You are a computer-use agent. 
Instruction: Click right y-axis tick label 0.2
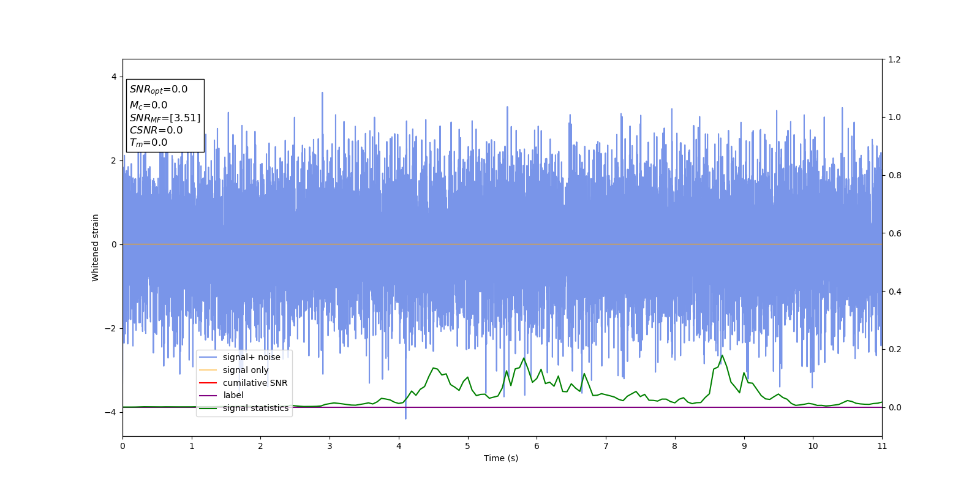pos(895,349)
